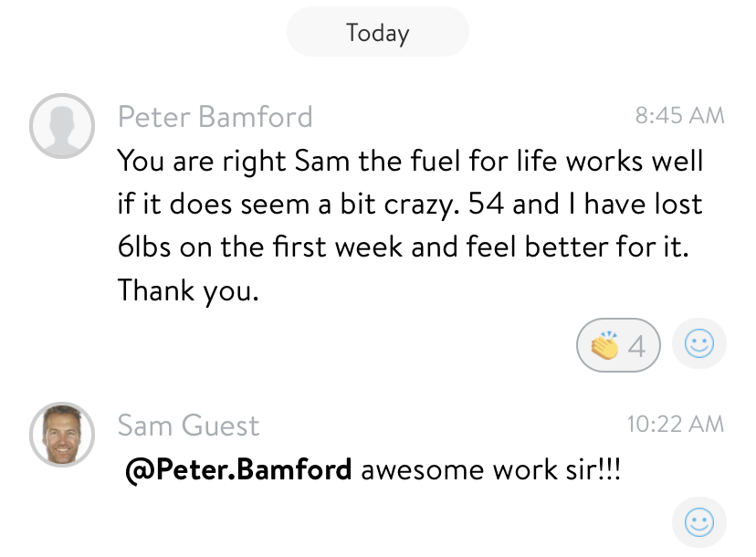
Task: Open Sam Guest's profile photo
Action: click(62, 435)
